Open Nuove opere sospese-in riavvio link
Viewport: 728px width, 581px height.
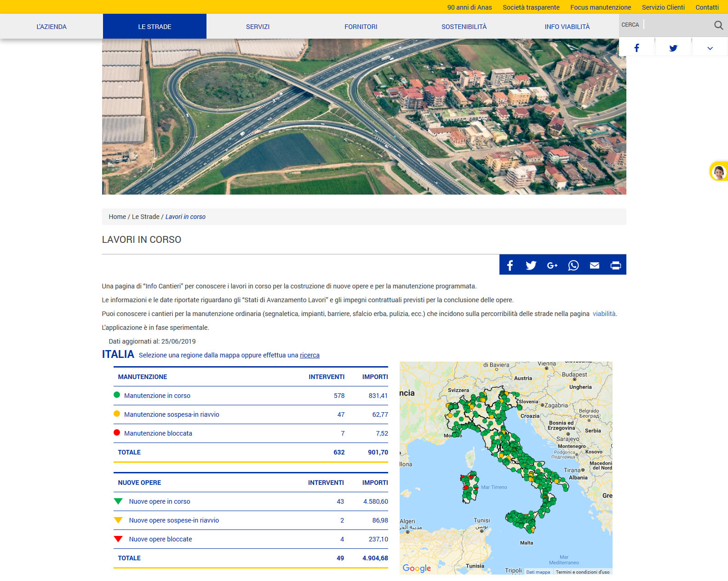point(174,520)
